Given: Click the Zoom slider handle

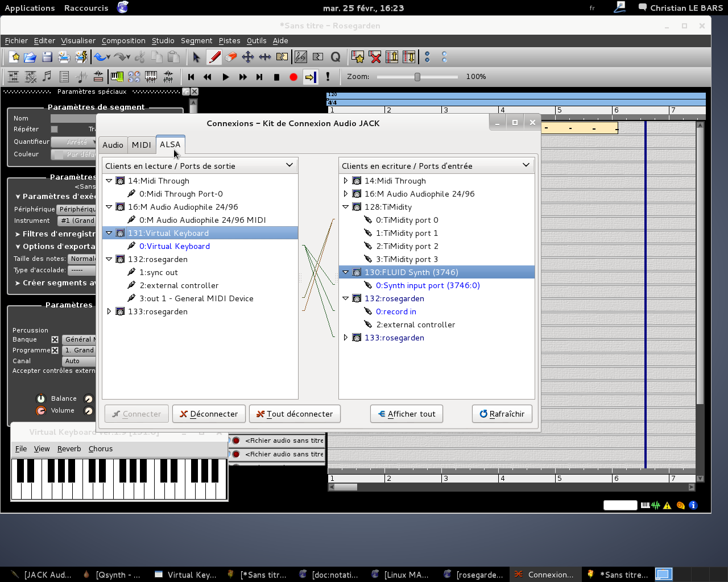Looking at the screenshot, I should [x=417, y=77].
